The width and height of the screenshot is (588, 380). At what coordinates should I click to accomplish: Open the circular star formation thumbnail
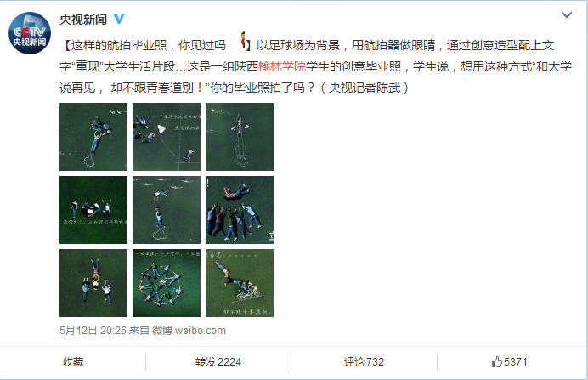(x=167, y=283)
